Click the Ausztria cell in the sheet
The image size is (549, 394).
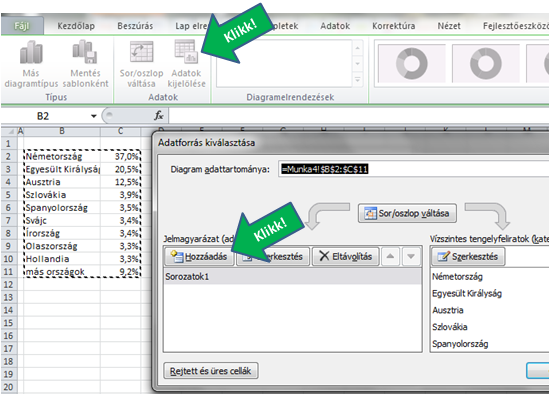click(x=62, y=182)
